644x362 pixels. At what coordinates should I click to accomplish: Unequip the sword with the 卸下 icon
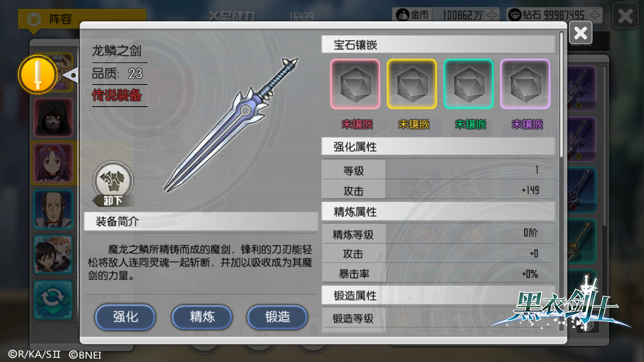(x=113, y=184)
